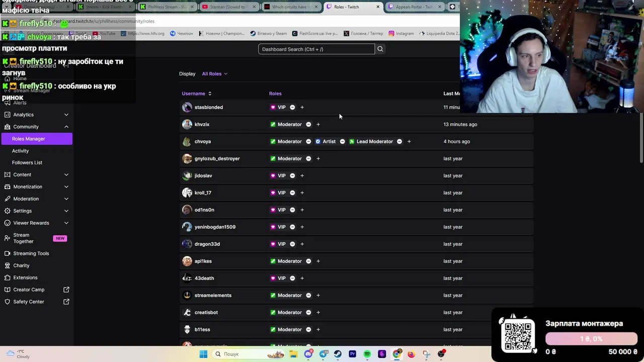Expand the Moderation sidebar section
The height and width of the screenshot is (362, 644).
pos(66,199)
